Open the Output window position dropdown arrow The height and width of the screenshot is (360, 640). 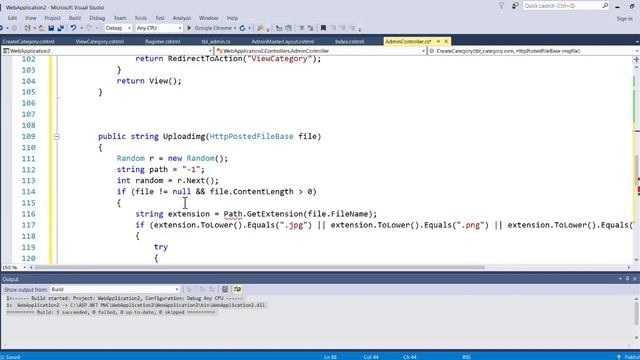(x=620, y=279)
